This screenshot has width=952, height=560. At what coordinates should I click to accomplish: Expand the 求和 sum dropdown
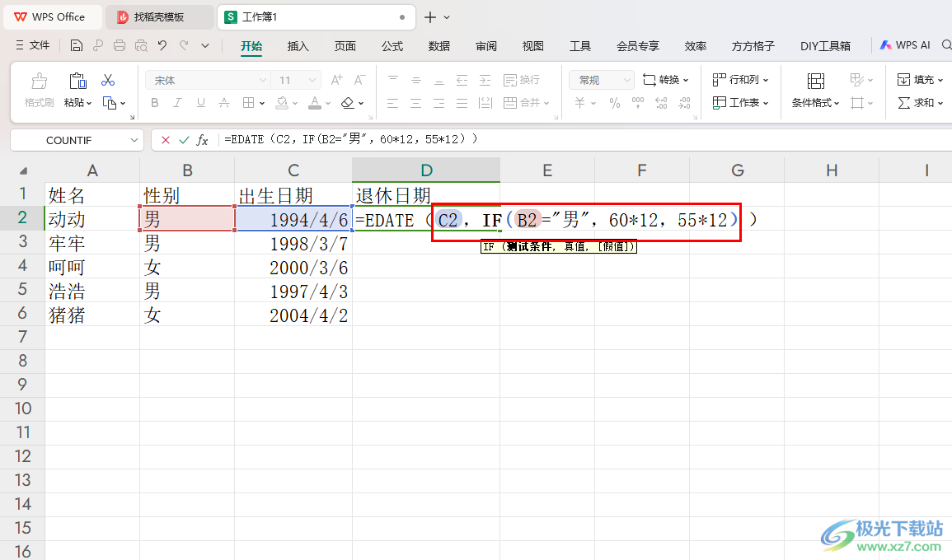[940, 104]
